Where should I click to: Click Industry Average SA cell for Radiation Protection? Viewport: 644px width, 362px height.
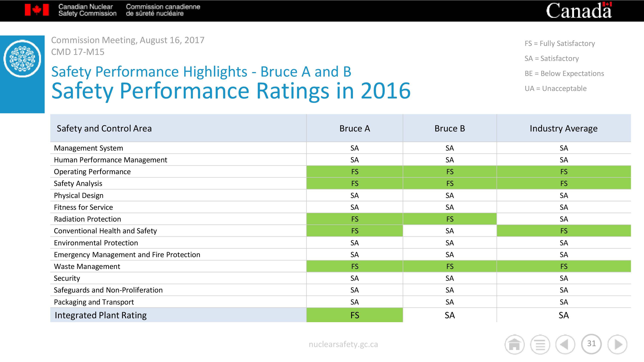tap(563, 219)
